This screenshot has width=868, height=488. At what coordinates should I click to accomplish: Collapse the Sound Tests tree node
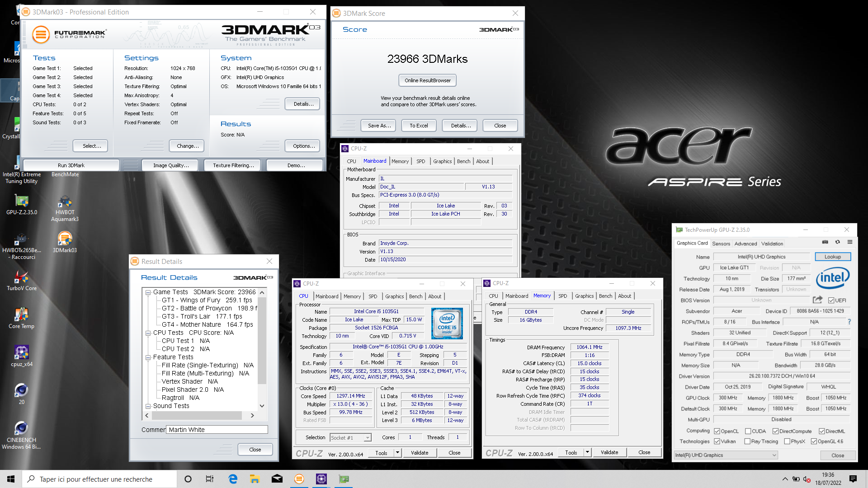point(148,406)
